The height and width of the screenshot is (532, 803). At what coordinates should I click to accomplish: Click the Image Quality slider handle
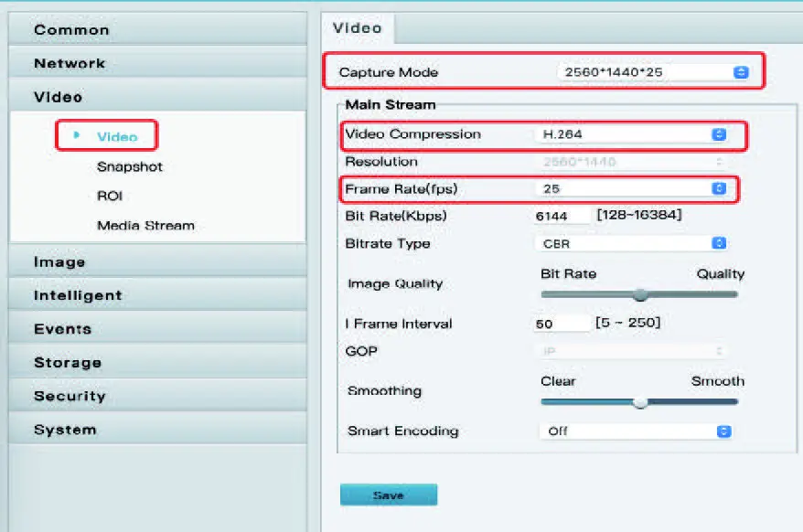[640, 294]
